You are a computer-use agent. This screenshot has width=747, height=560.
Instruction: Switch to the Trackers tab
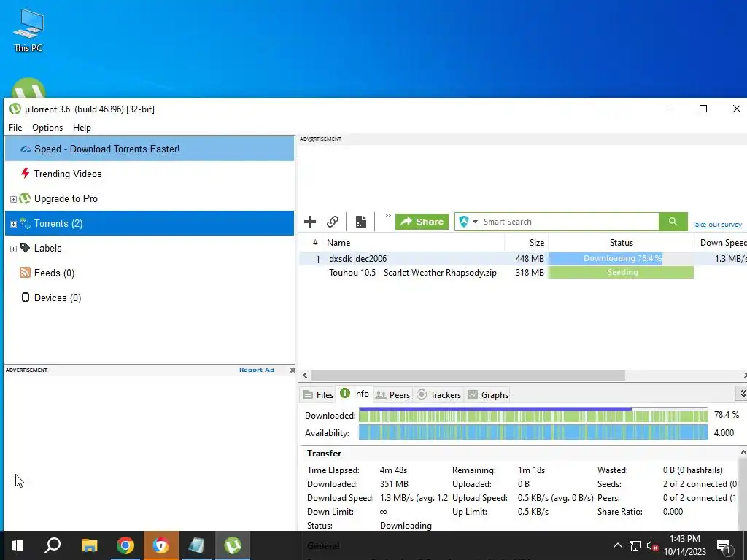438,394
